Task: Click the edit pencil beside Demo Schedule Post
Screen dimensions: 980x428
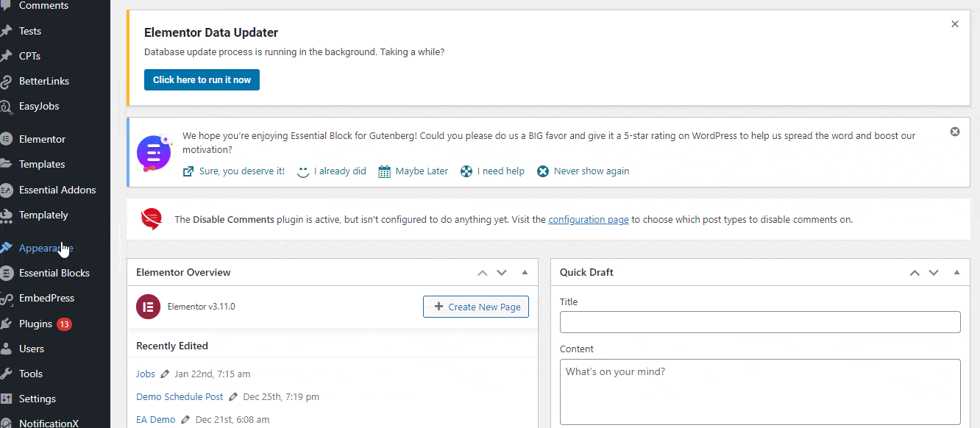Action: click(x=233, y=397)
